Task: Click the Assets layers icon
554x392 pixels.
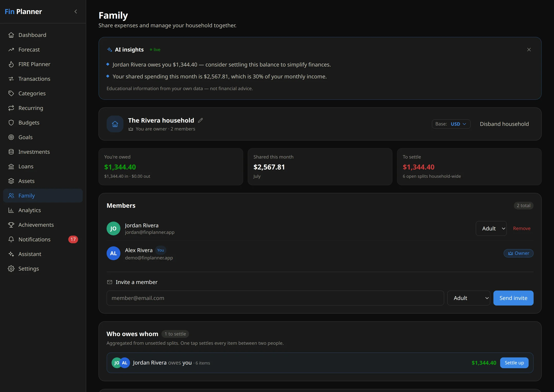Action: point(11,181)
